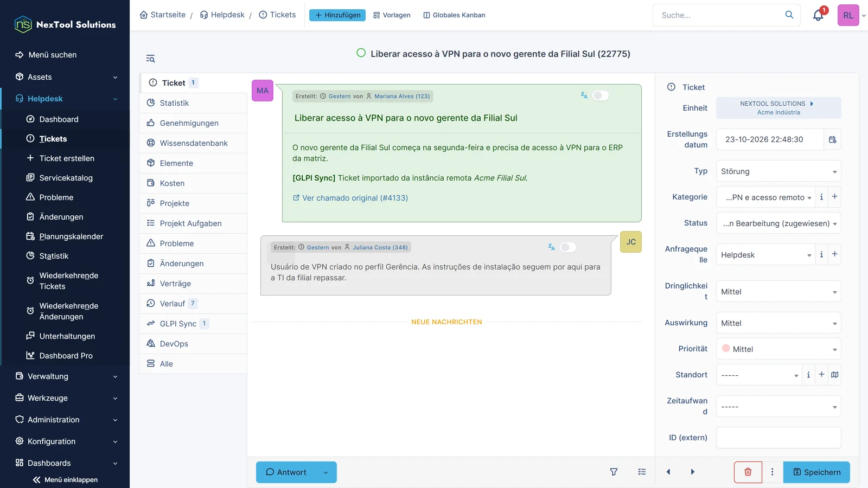This screenshot has height=488, width=868.
Task: Open the Vorlagen link
Action: point(392,15)
